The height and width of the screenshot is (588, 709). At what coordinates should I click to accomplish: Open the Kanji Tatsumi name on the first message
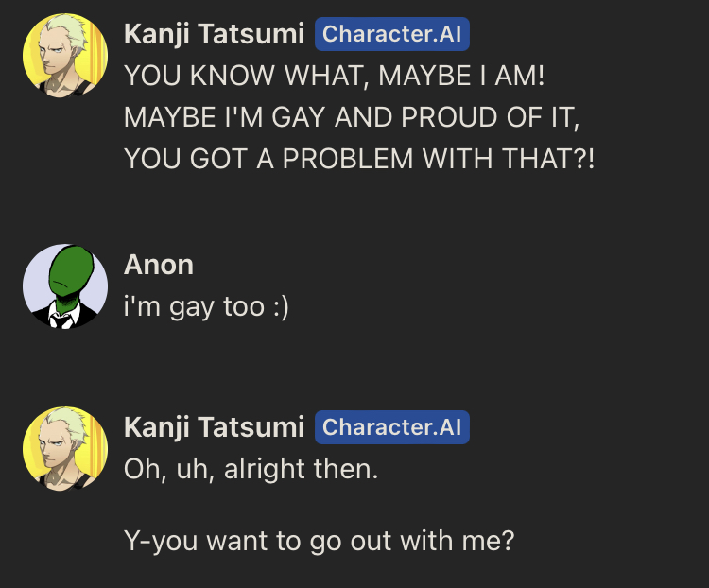pyautogui.click(x=214, y=35)
